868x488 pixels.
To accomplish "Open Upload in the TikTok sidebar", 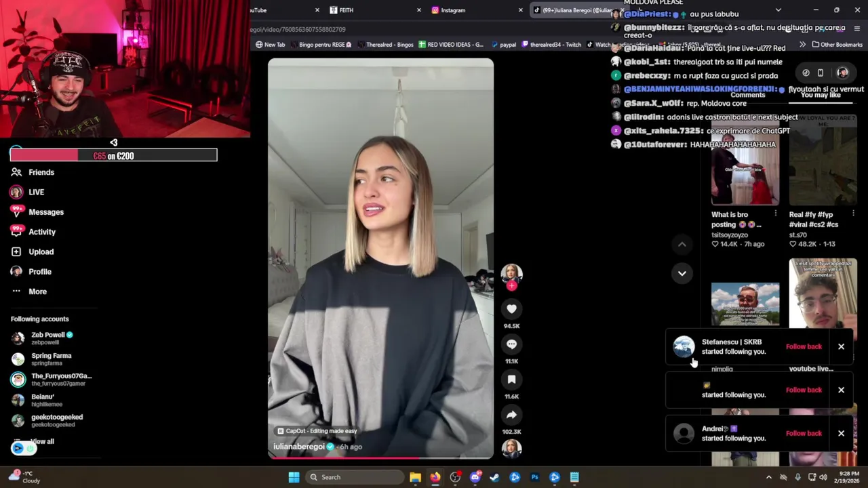I will click(32, 251).
